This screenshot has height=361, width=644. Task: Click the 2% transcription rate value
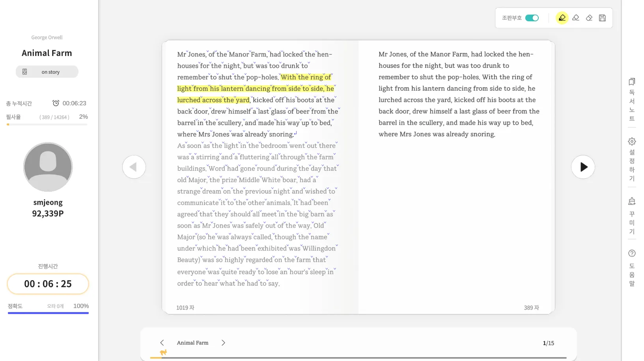pos(84,117)
